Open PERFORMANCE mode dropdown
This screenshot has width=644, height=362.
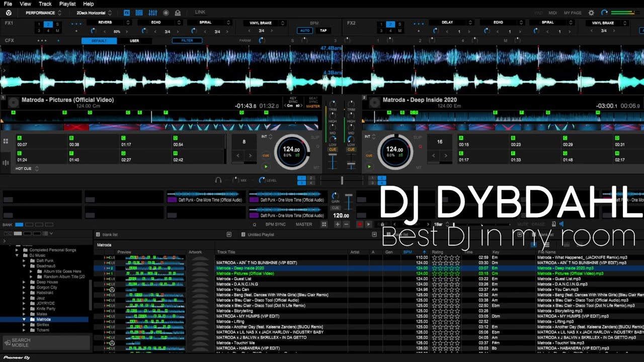[x=44, y=13]
